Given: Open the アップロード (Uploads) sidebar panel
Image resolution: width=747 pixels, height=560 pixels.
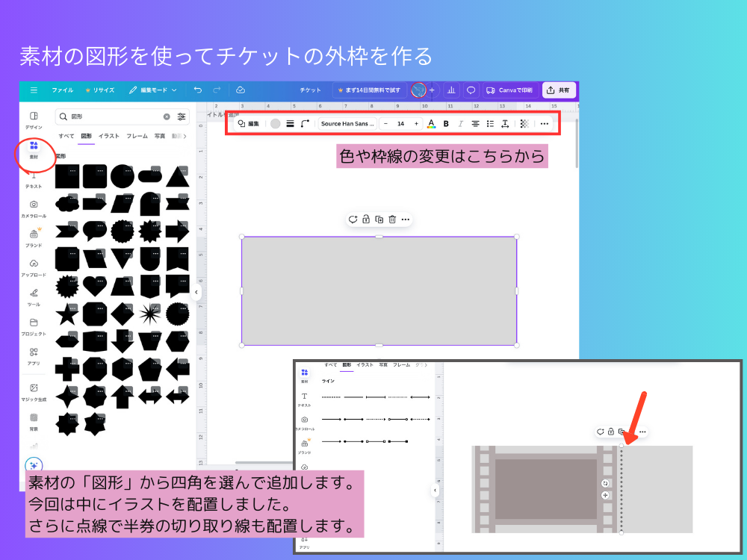Looking at the screenshot, I should click(x=34, y=267).
